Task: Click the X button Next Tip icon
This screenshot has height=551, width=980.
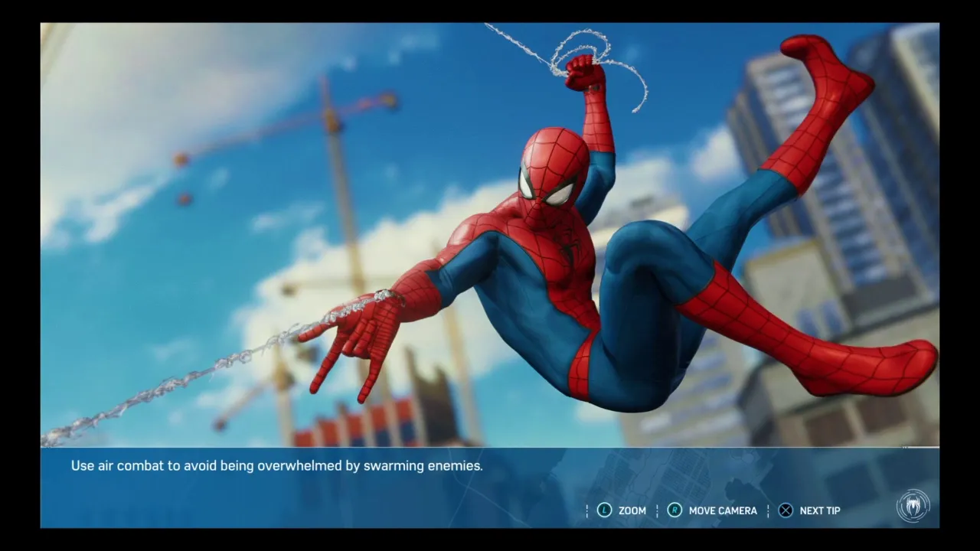Action: coord(786,510)
